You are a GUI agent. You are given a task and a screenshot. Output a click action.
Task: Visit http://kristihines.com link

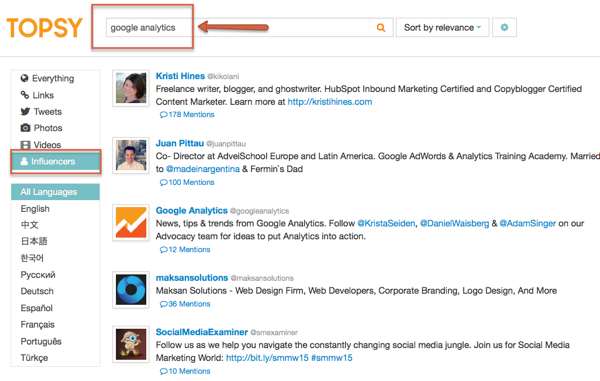coord(330,102)
